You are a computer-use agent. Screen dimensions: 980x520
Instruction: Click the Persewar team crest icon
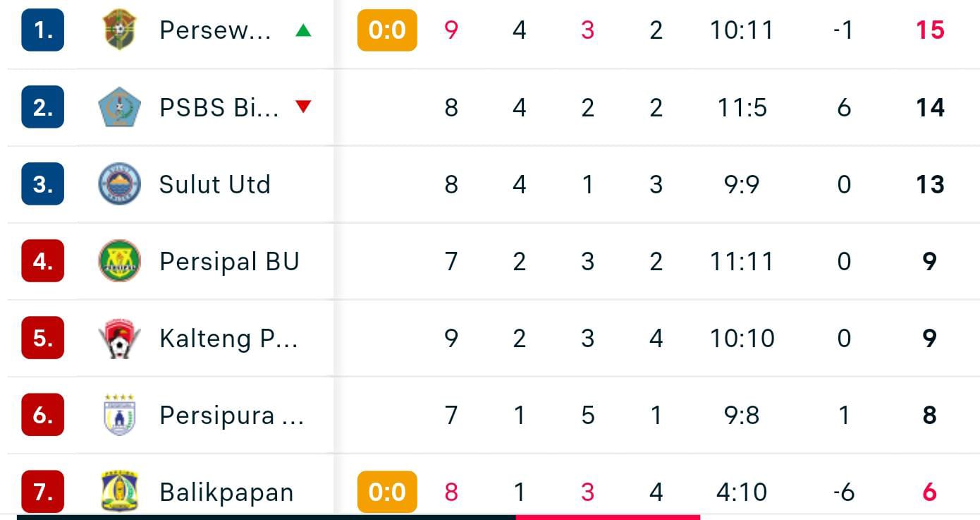tap(119, 30)
